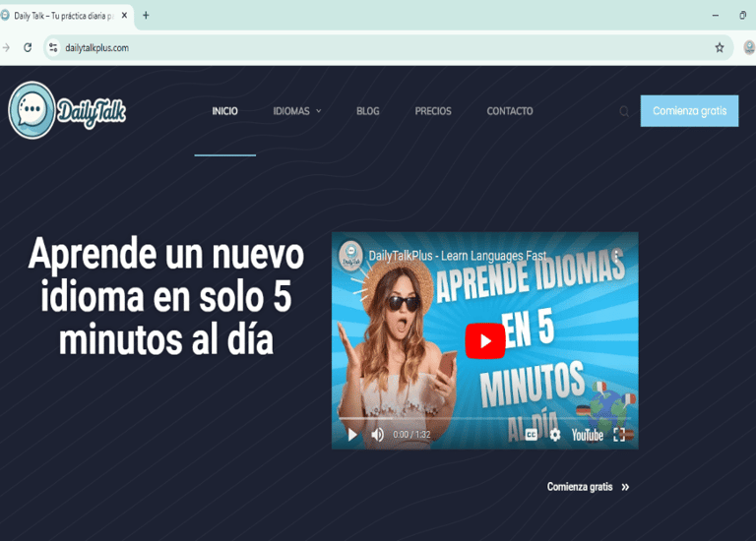Click the video title DailyTalkPlus - Learn Languages Fast

point(458,256)
